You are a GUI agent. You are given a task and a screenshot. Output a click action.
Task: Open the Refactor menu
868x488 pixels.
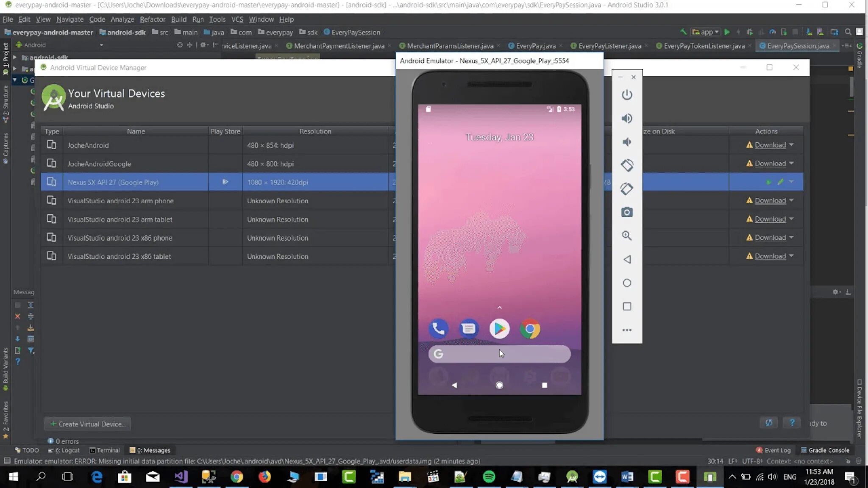coord(152,19)
